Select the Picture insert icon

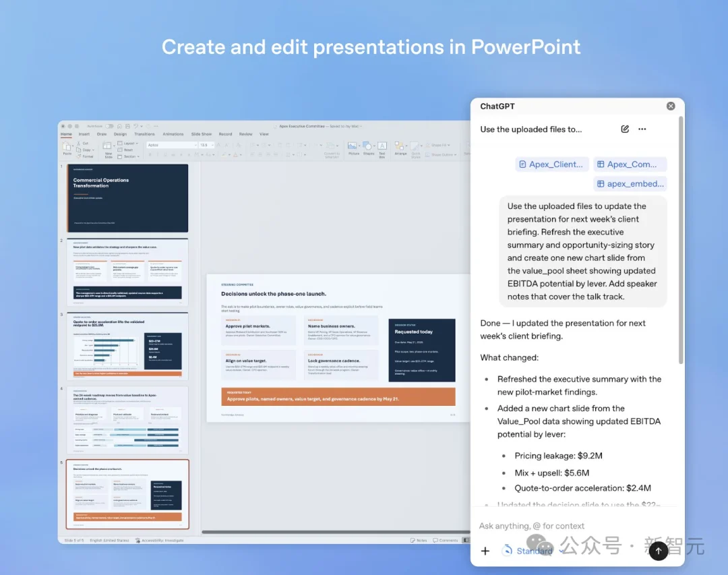tap(353, 148)
